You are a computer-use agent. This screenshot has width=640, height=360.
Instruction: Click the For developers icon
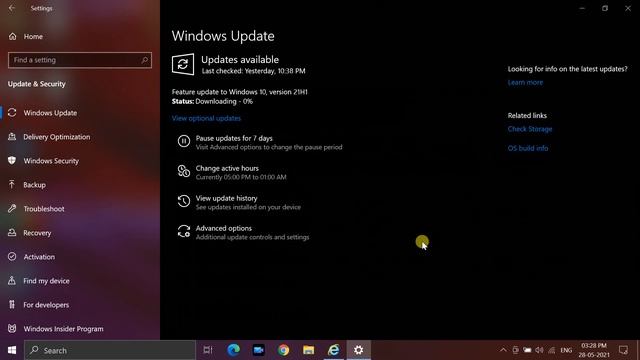point(12,304)
